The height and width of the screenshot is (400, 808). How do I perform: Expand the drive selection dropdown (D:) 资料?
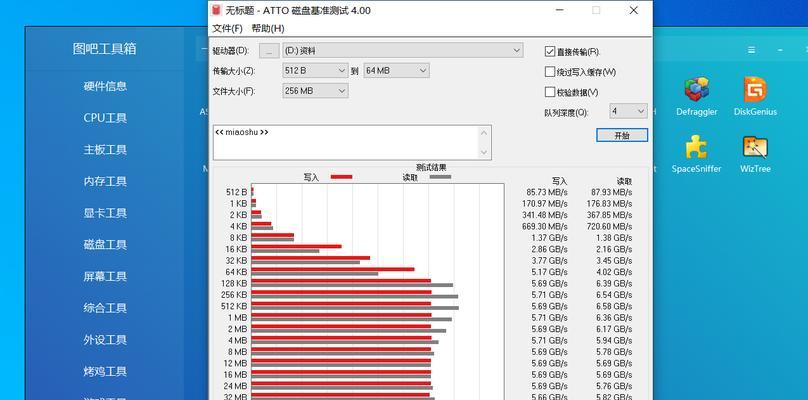point(402,51)
